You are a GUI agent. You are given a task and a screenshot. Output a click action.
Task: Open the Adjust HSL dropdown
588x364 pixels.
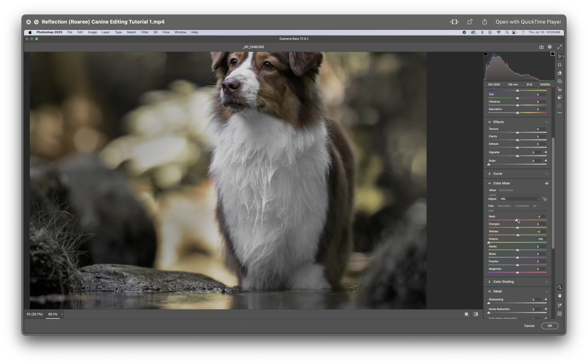(520, 199)
